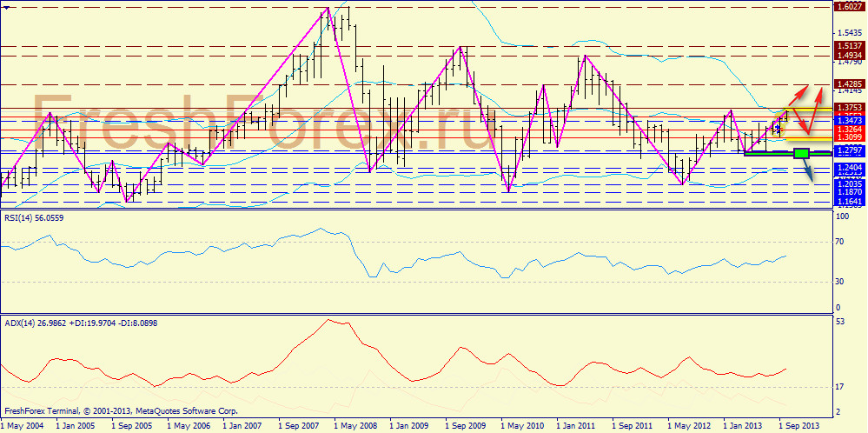Image resolution: width=868 pixels, height=433 pixels.
Task: Click the 1 May 2004 date label
Action: [23, 426]
